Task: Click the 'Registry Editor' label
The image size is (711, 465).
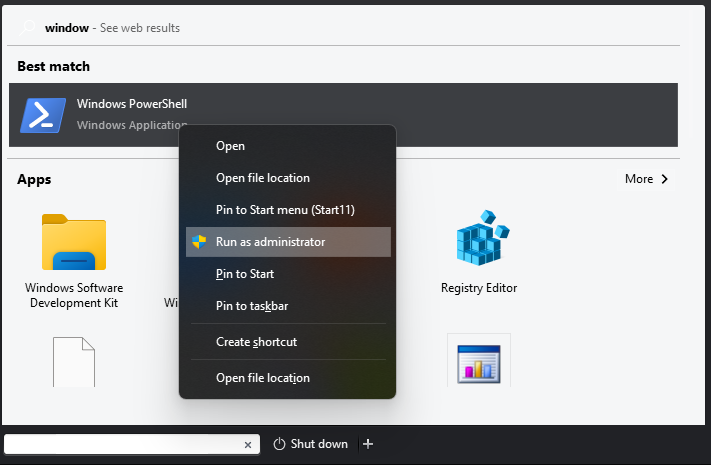Action: click(x=479, y=288)
